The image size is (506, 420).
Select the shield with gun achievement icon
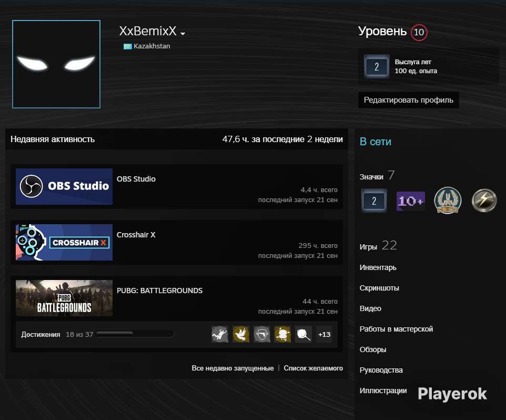pos(262,334)
